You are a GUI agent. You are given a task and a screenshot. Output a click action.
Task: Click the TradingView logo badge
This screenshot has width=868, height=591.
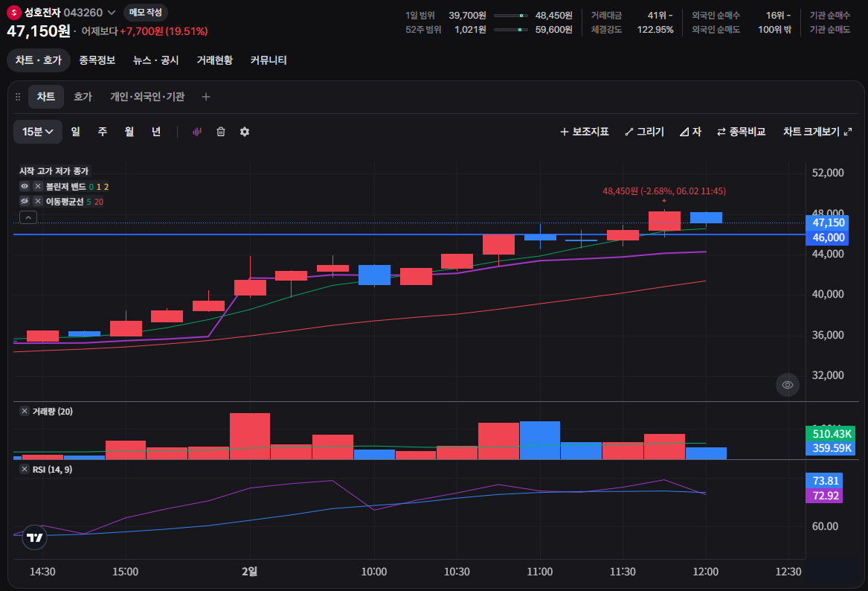pyautogui.click(x=34, y=537)
